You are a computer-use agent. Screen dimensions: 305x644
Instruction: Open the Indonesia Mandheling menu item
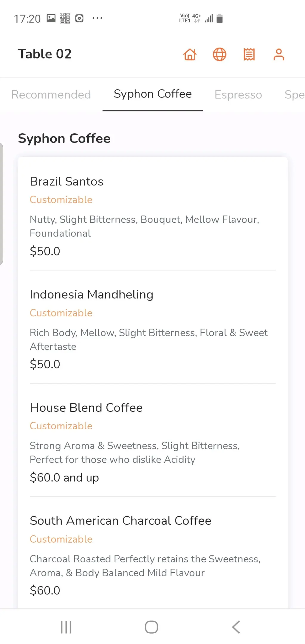[92, 295]
